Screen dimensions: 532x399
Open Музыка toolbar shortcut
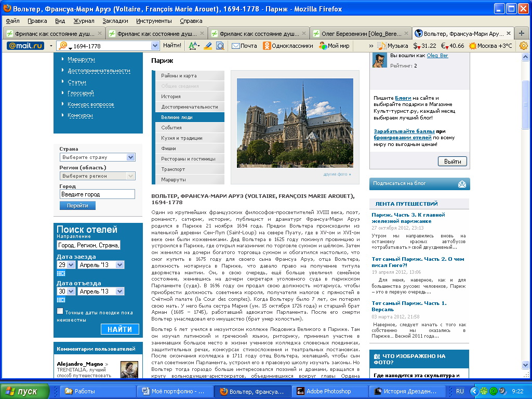[393, 46]
